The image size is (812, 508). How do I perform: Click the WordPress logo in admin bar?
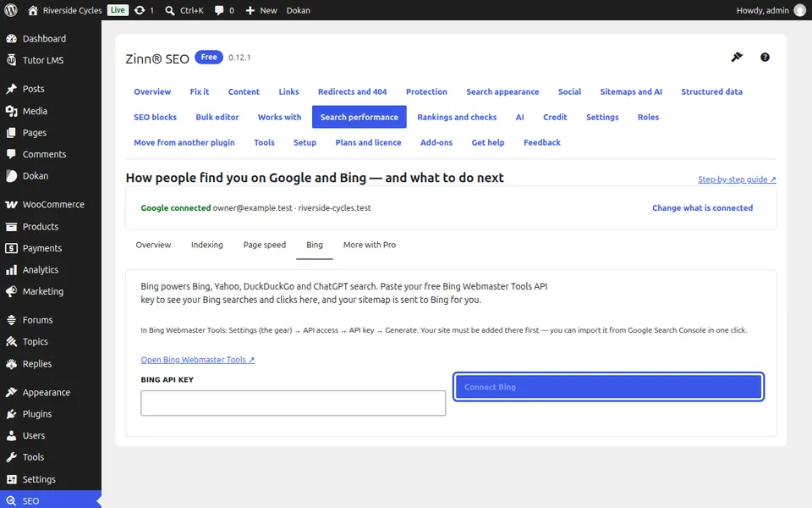pos(11,10)
